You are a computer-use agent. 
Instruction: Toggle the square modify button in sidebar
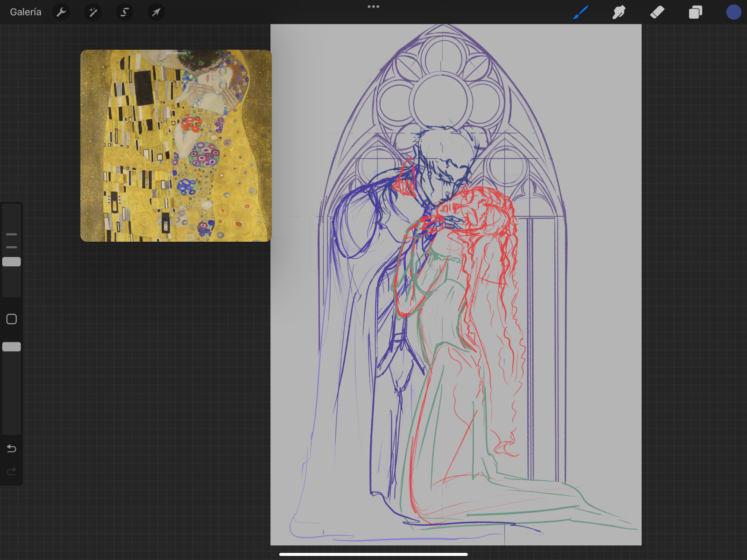tap(12, 319)
